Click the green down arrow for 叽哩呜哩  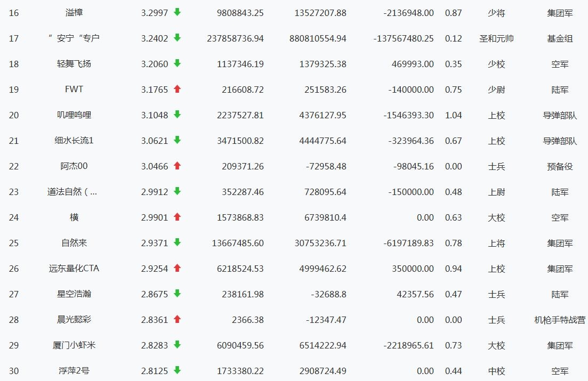[x=178, y=115]
